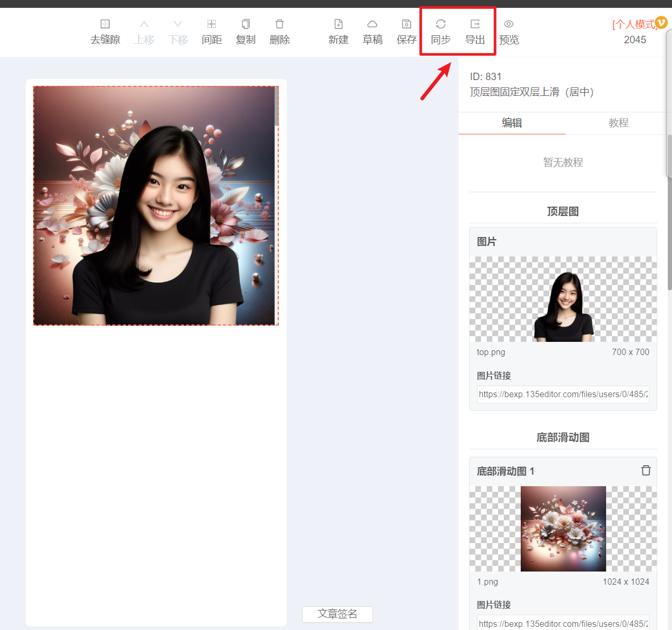Click the 下移 move-down arrow
The image size is (672, 630).
tap(178, 24)
